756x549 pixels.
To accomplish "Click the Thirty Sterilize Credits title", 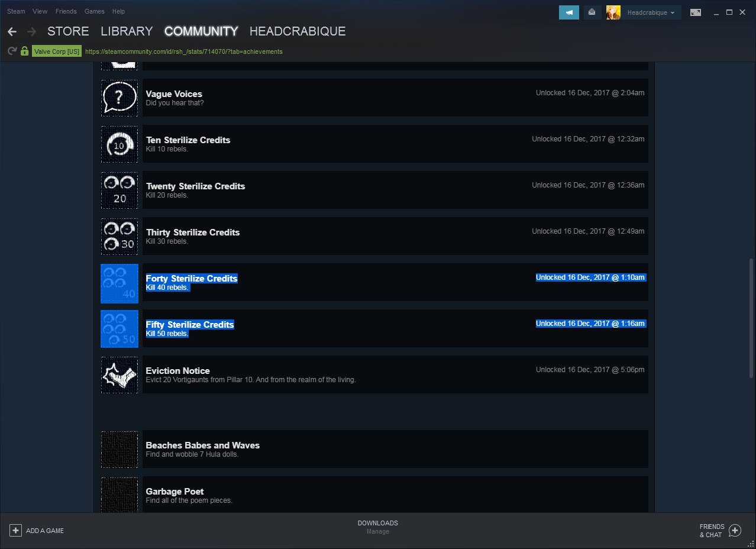I will [193, 232].
